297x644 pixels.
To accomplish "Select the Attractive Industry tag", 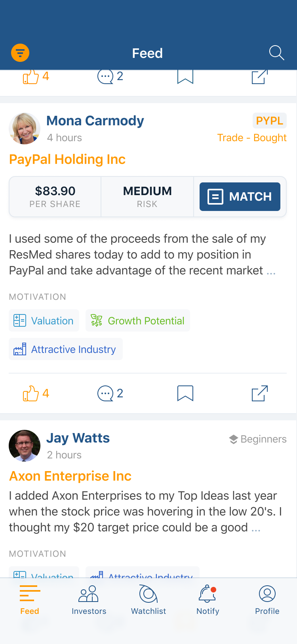I will pyautogui.click(x=66, y=349).
